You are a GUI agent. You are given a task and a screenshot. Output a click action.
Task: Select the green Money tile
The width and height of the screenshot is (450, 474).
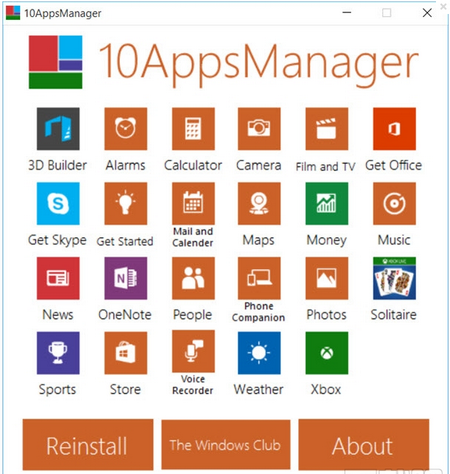pyautogui.click(x=327, y=203)
